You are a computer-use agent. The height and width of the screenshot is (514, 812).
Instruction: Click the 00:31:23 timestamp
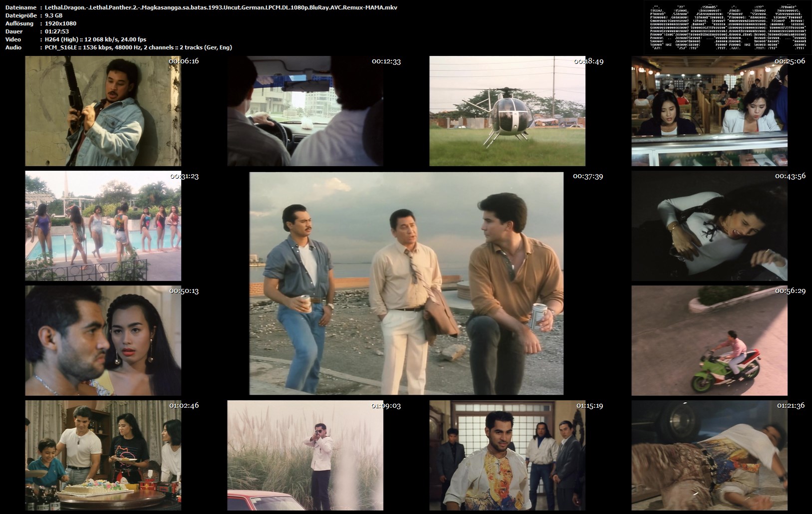184,176
